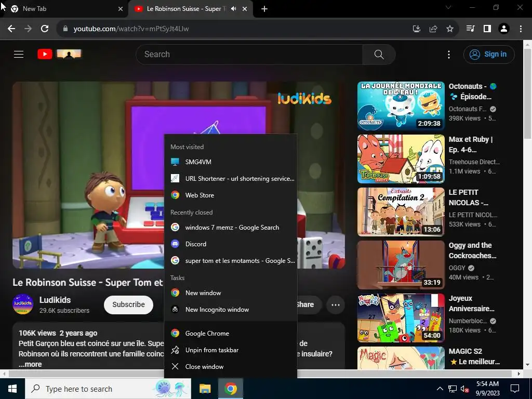Screen dimensions: 532x399
Task: Open the YouTube hamburger guide menu
Action: [19, 54]
